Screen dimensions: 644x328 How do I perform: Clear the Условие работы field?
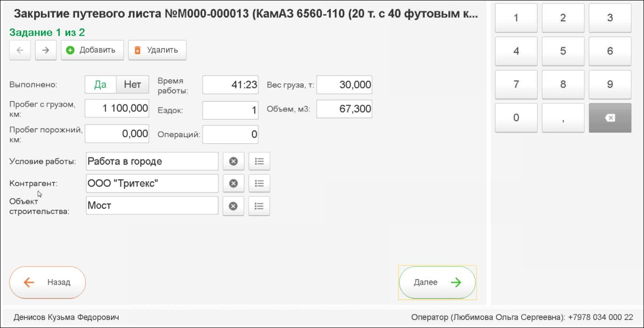233,161
